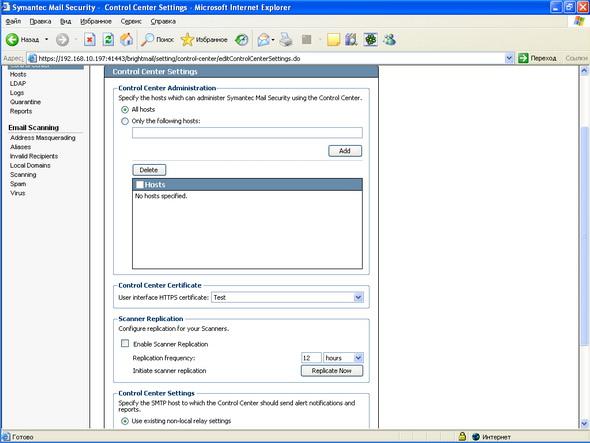This screenshot has width=590, height=443.
Task: Open the Local Domains link
Action: (30, 166)
